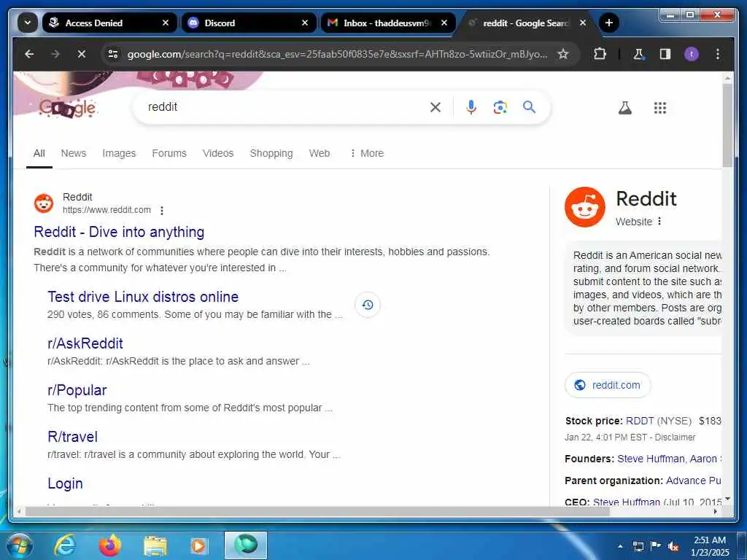Select the News search filter
The image size is (747, 560).
[x=74, y=153]
